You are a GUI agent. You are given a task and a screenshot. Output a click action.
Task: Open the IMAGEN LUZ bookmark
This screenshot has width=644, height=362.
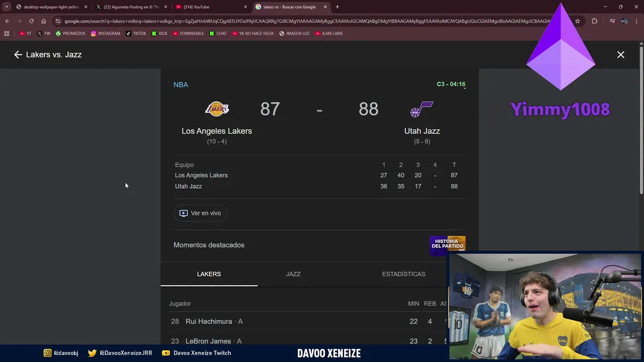[x=294, y=34]
